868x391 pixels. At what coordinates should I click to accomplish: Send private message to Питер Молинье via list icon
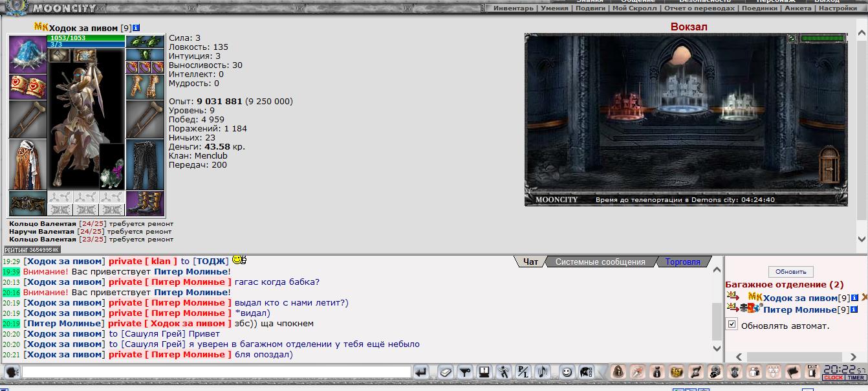(x=732, y=308)
